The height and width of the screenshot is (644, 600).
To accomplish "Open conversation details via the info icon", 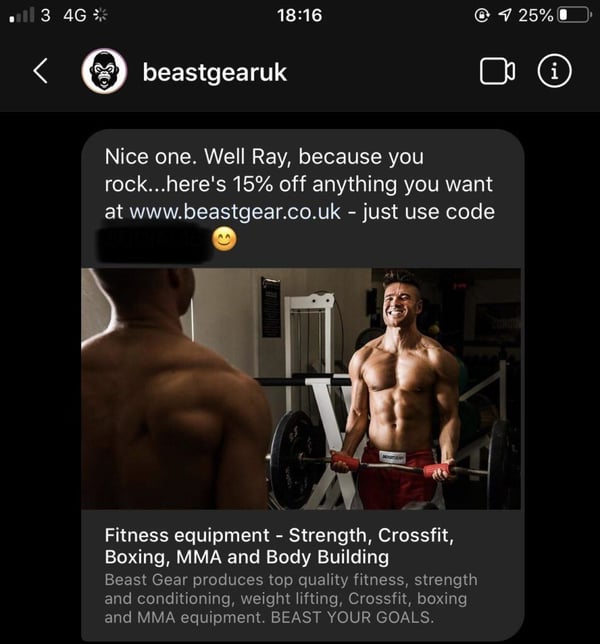I will [554, 71].
